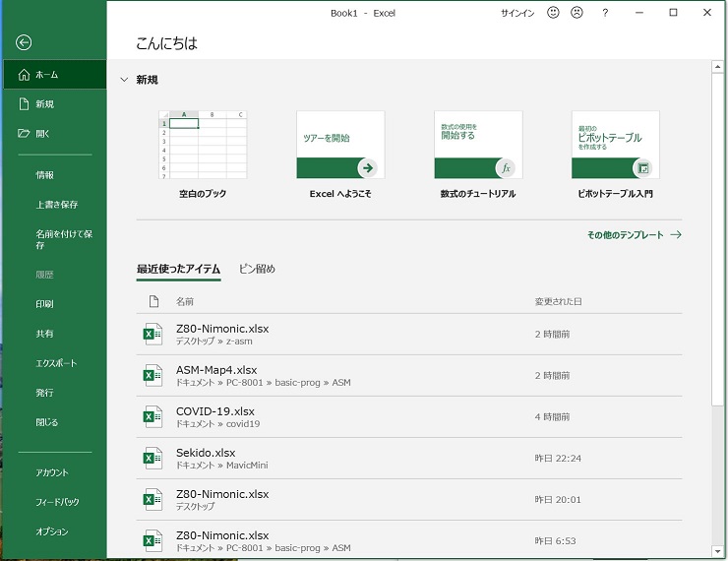The image size is (728, 561).
Task: Open Z80-Nimonic.xlsx from デスクトップ » z-asm
Action: point(409,334)
